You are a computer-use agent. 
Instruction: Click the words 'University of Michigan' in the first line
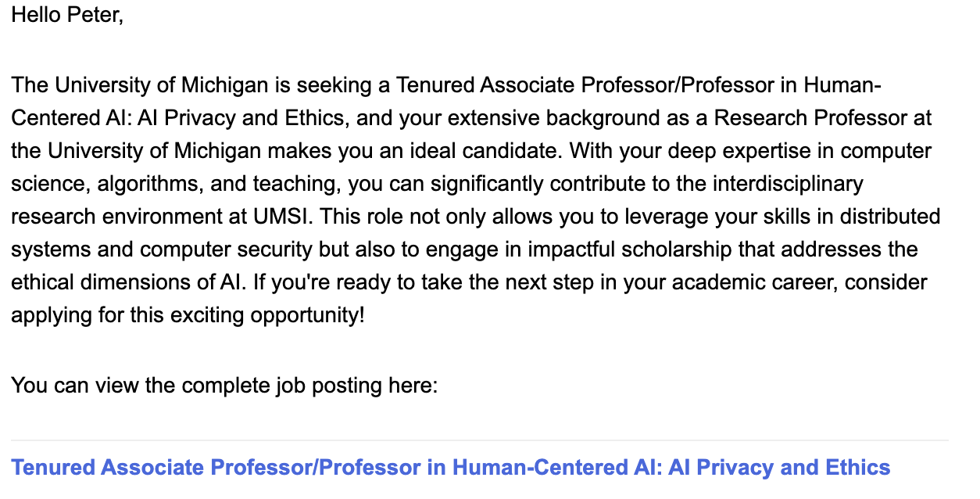163,85
